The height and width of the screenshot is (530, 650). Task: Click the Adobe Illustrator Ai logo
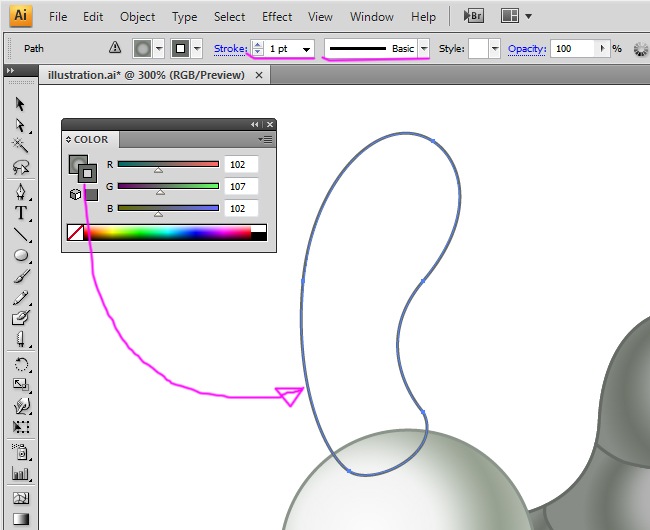coord(21,16)
